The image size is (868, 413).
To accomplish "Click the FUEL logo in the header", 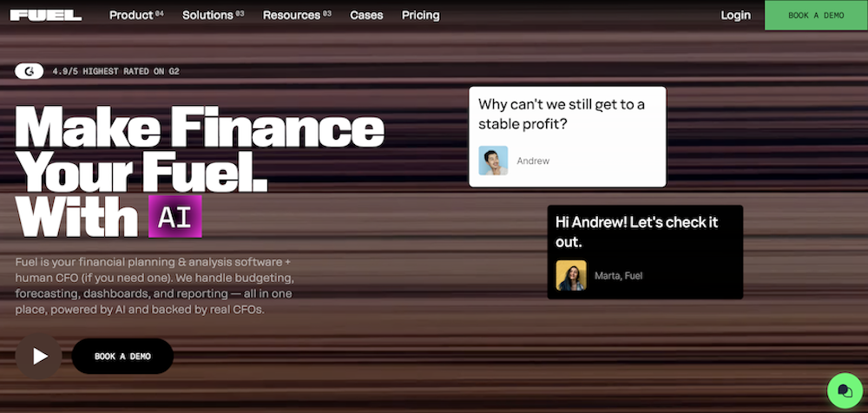I will 46,15.
